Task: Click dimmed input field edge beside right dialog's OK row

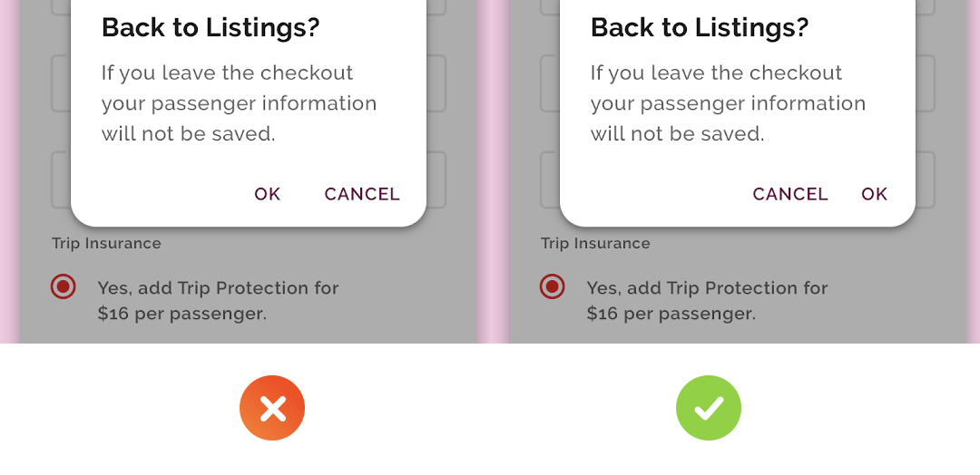Action: (x=926, y=179)
